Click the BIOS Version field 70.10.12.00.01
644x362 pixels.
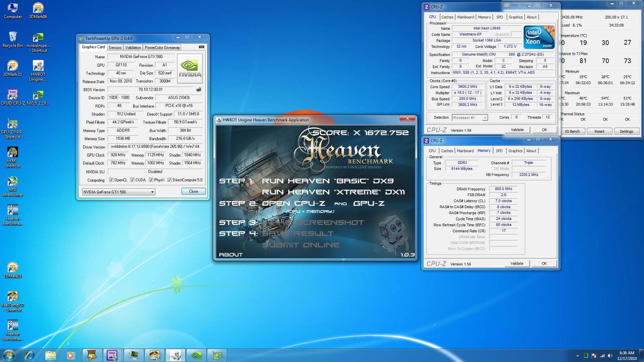click(151, 89)
